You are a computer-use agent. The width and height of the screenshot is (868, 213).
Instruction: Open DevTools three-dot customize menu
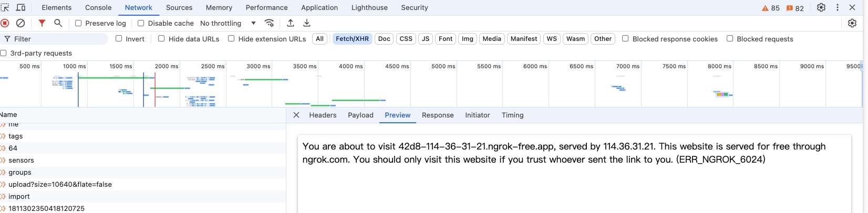click(x=838, y=7)
